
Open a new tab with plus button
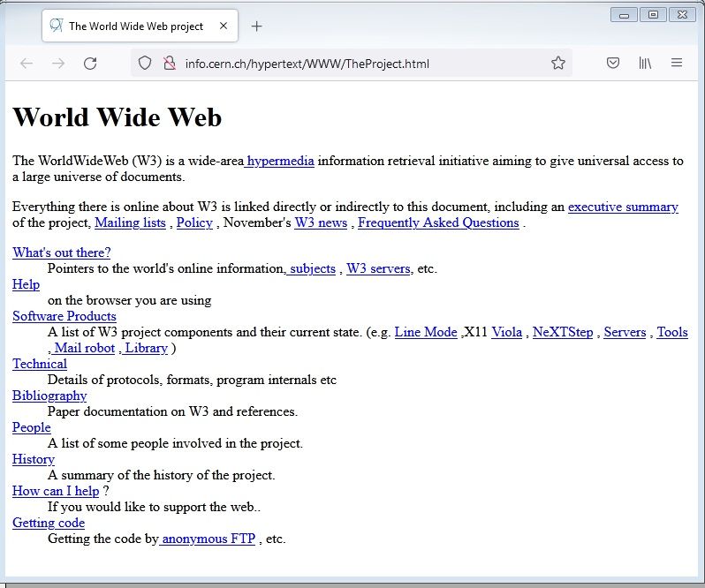pos(257,26)
